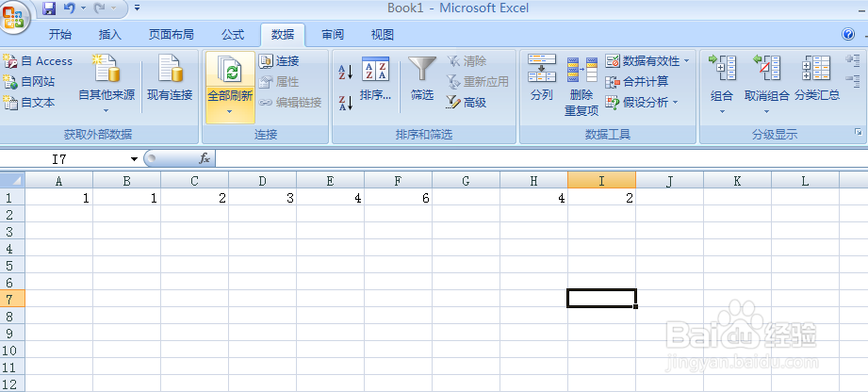
Task: Click 删除重复项 remove duplicates
Action: [581, 86]
